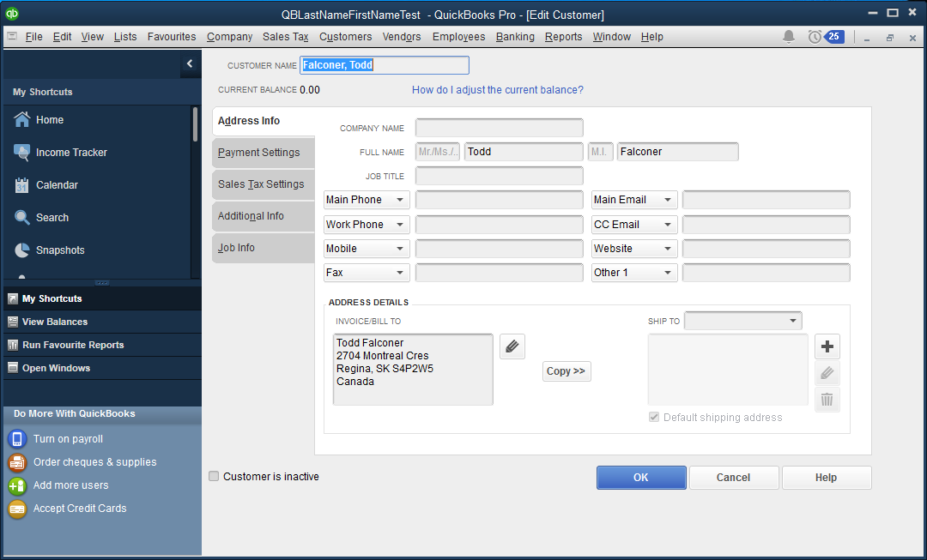Switch to the Payment Settings tab

click(264, 153)
